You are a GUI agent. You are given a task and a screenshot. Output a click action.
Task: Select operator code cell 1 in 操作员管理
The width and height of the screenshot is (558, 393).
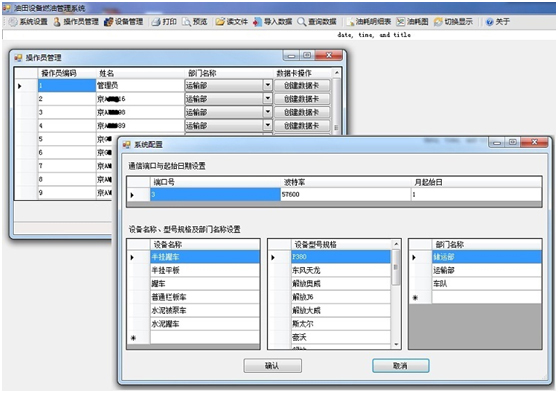[67, 85]
